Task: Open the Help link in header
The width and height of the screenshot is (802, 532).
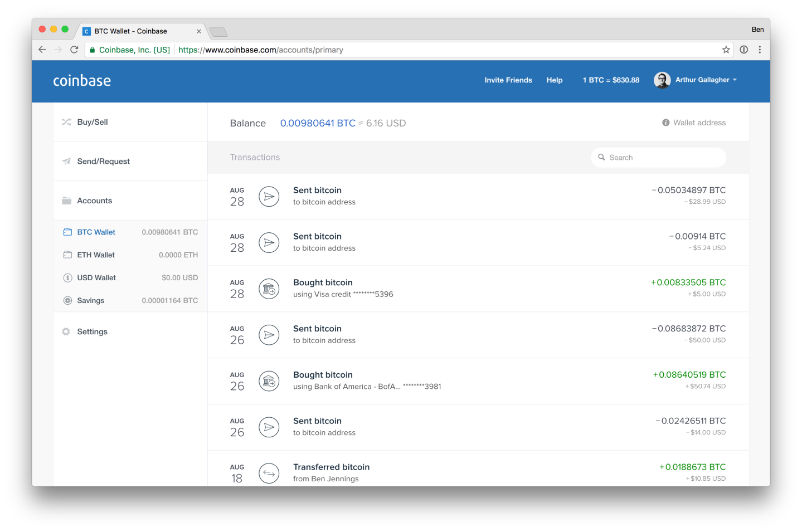Action: click(x=554, y=80)
